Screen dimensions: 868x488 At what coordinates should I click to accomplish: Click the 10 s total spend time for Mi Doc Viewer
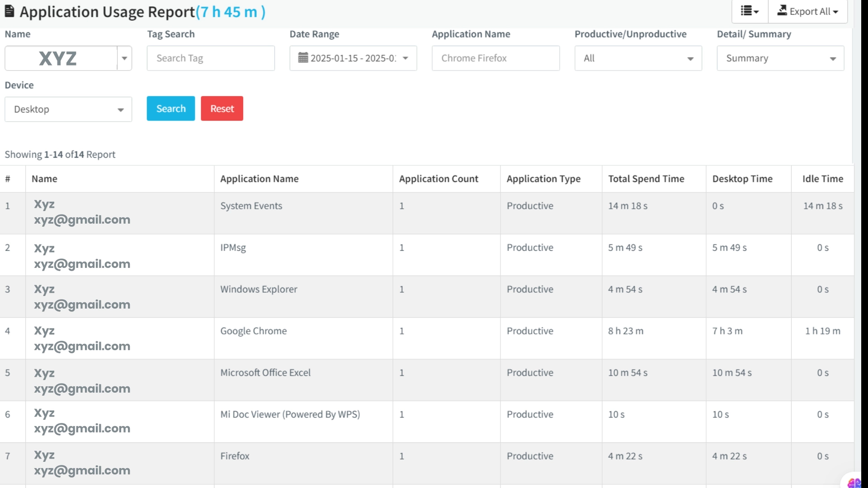tap(616, 414)
